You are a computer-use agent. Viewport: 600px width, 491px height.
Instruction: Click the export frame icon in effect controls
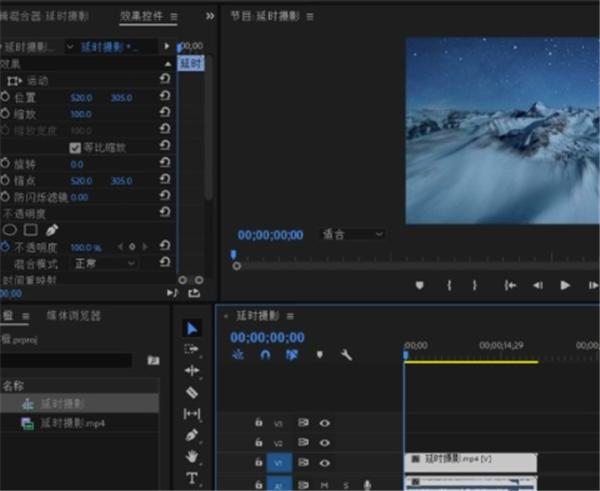pos(194,293)
